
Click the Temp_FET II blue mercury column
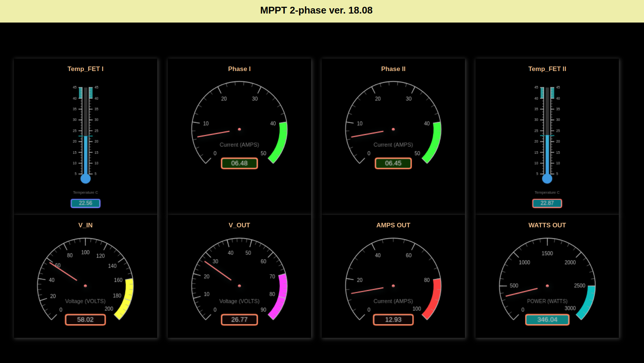click(x=547, y=154)
